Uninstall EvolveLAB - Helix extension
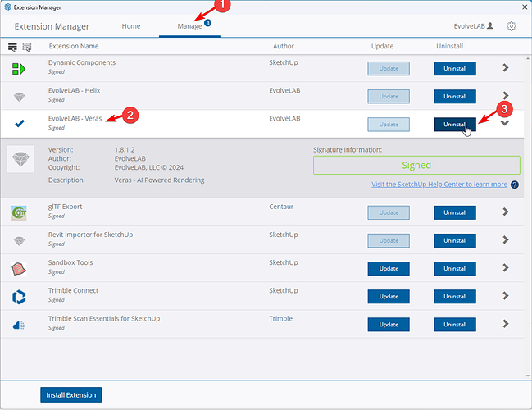Screen dimensions: 532x410 pos(455,97)
